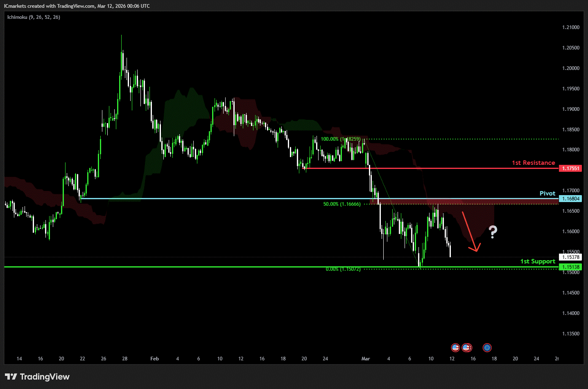588x389 pixels.
Task: Select the 100.00% Fibonacci level label
Action: [341, 139]
